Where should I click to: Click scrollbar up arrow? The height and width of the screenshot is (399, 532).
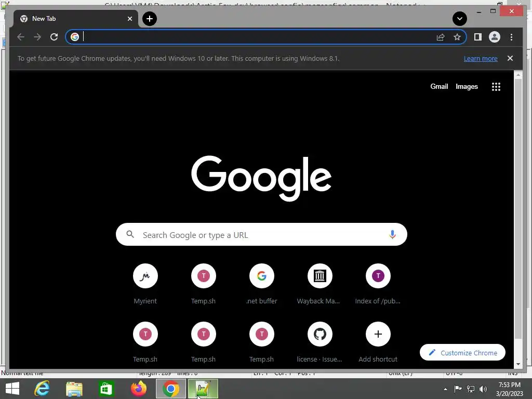(518, 75)
